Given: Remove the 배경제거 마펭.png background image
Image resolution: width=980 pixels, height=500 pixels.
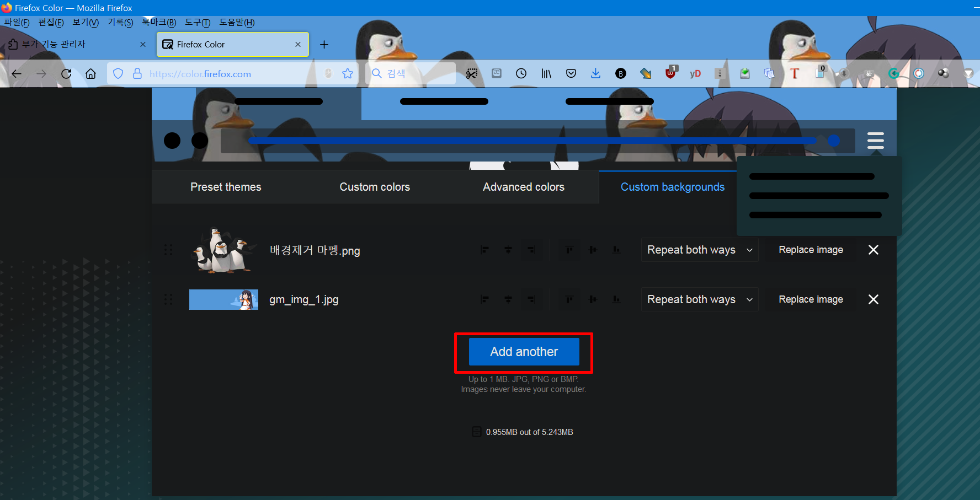Looking at the screenshot, I should [x=874, y=250].
